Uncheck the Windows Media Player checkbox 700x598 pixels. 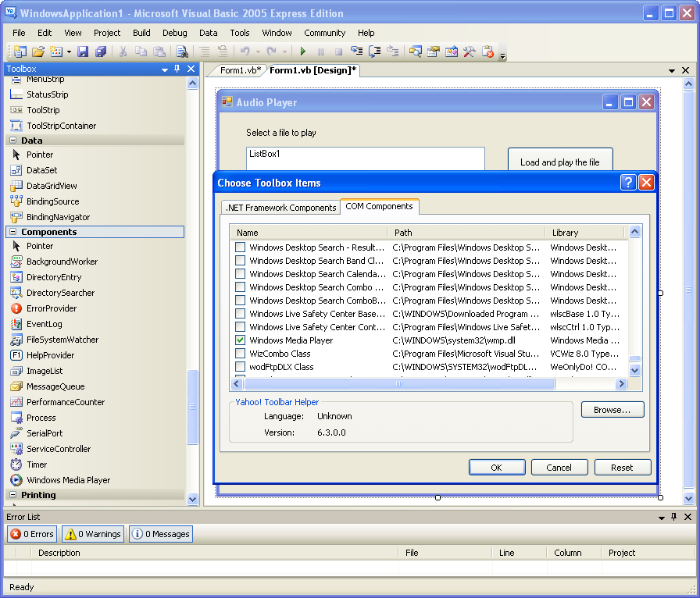tap(240, 340)
